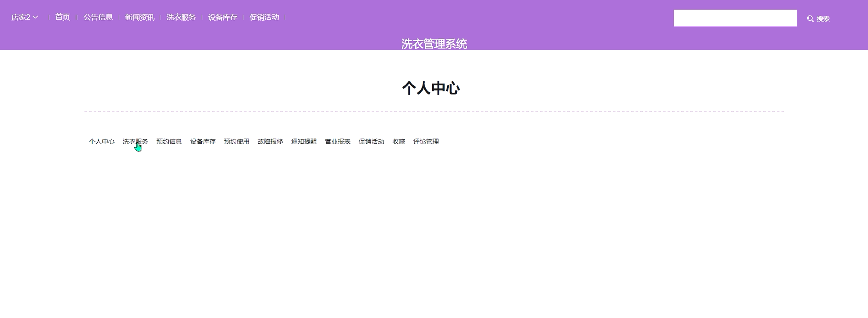Go to 公告信息 in top navigation

[x=98, y=17]
